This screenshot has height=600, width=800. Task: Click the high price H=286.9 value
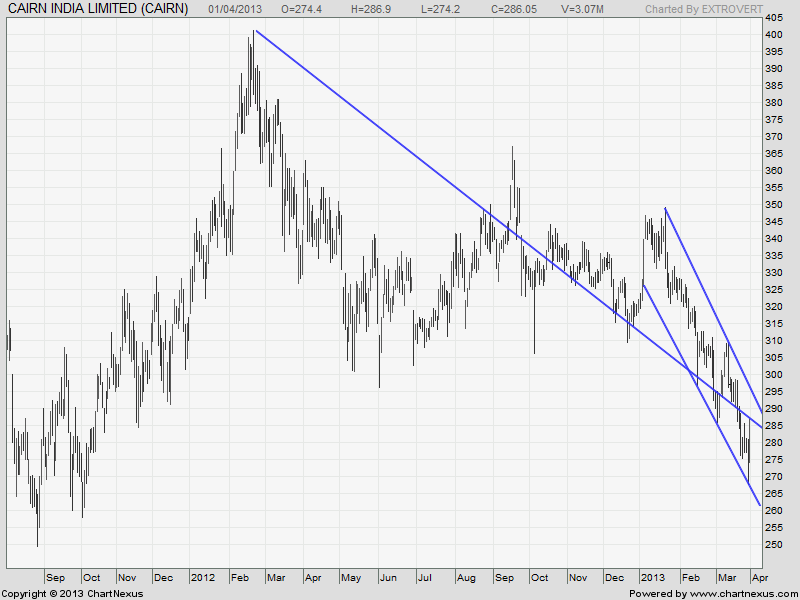pos(370,9)
